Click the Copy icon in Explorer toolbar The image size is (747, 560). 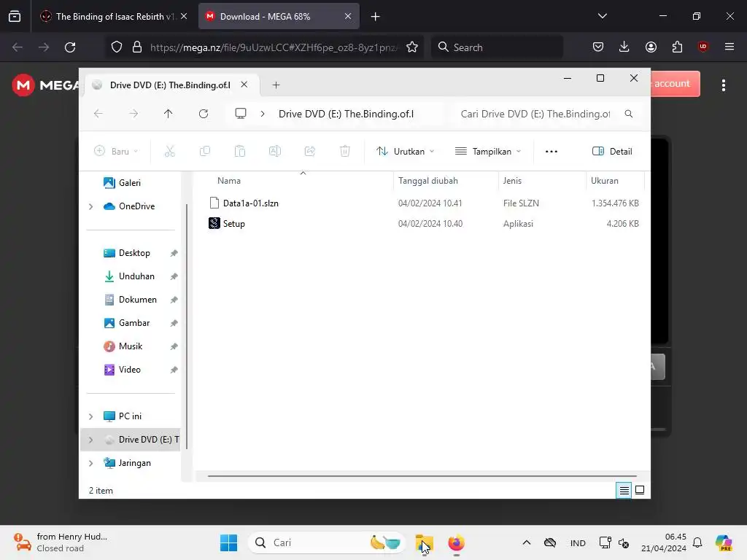(x=205, y=152)
